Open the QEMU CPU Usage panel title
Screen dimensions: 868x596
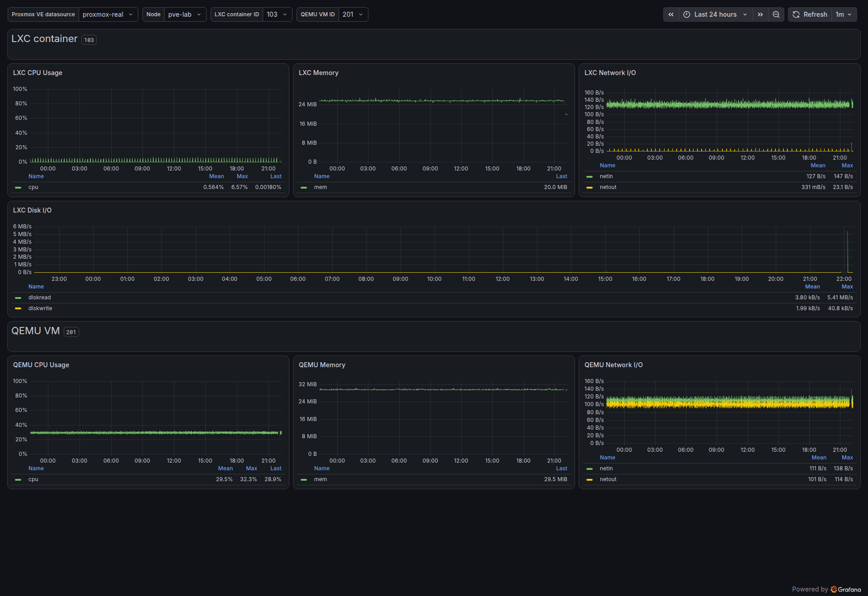coord(41,365)
